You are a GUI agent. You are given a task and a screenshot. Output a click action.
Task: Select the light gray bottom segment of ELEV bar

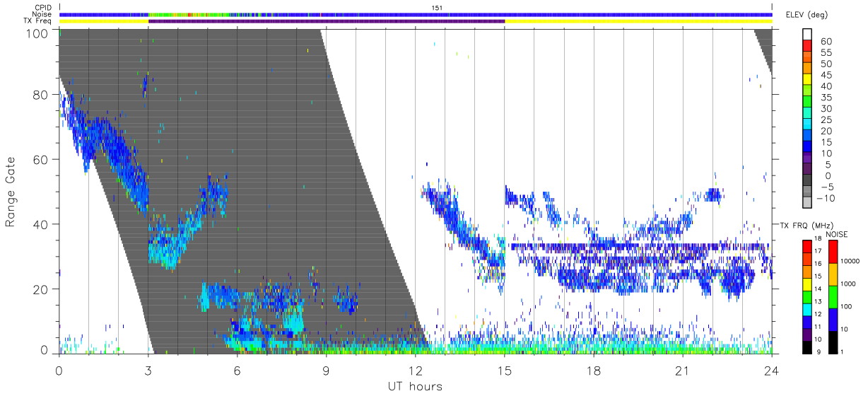click(x=807, y=203)
